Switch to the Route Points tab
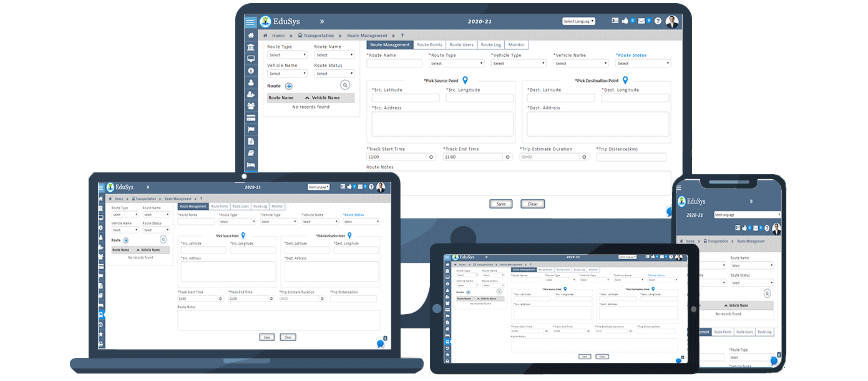 tap(429, 44)
